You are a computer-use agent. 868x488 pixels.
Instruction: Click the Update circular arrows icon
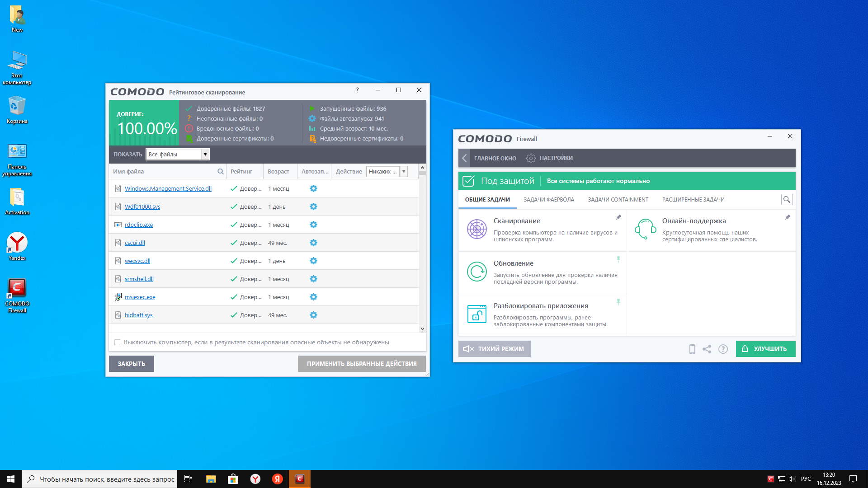click(476, 272)
